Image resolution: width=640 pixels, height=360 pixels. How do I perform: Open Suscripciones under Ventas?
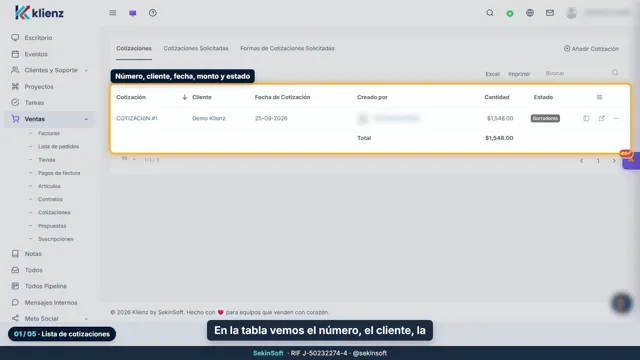coord(56,239)
